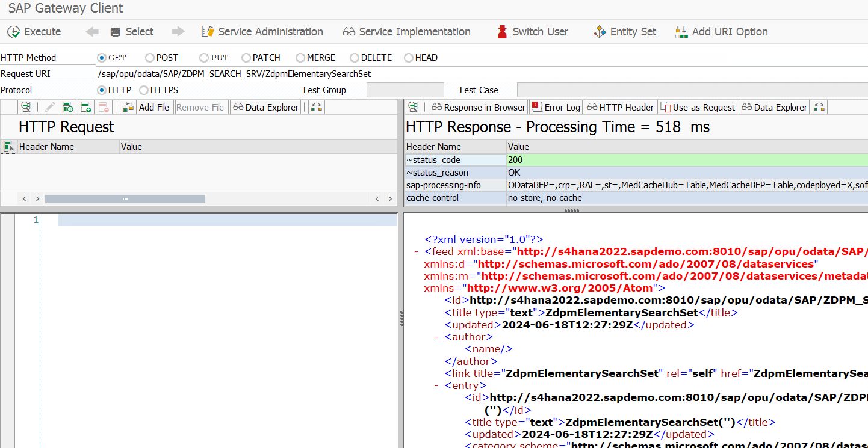Click the Test Group input field
The width and height of the screenshot is (868, 448).
coord(405,90)
